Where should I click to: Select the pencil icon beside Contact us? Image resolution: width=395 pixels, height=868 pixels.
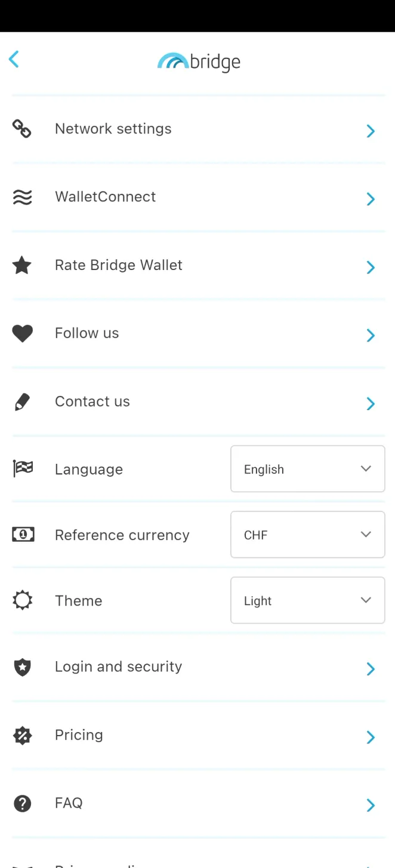(x=22, y=401)
